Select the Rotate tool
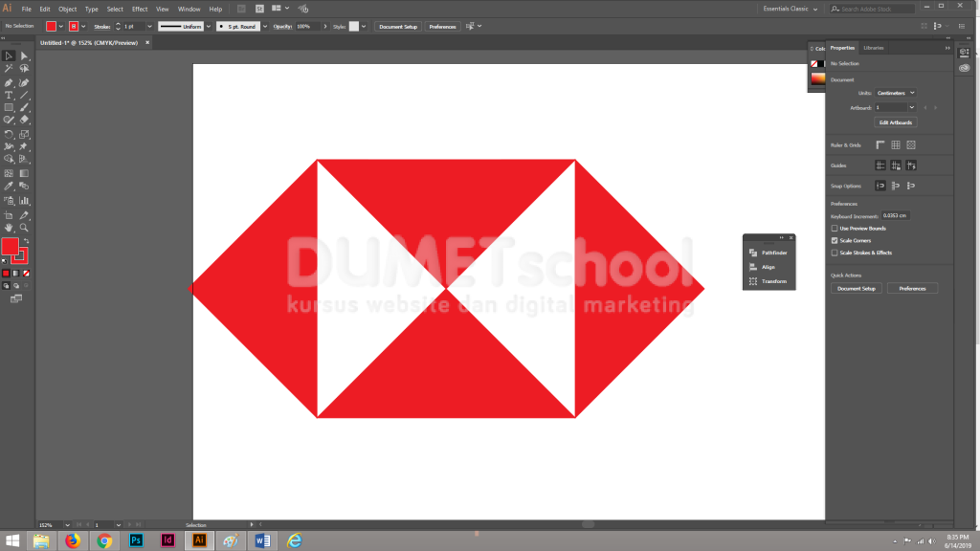 click(x=9, y=134)
